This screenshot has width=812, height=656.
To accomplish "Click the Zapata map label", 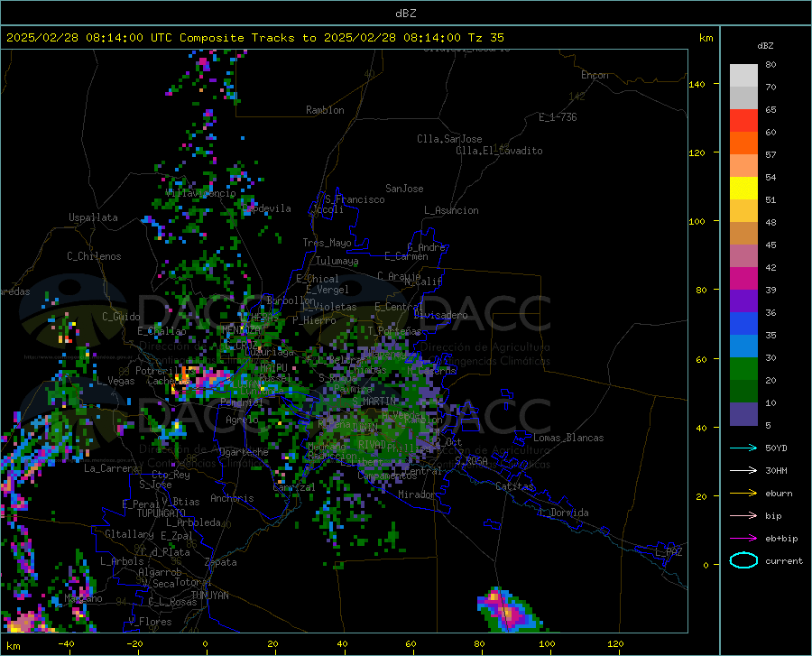I will tap(221, 562).
